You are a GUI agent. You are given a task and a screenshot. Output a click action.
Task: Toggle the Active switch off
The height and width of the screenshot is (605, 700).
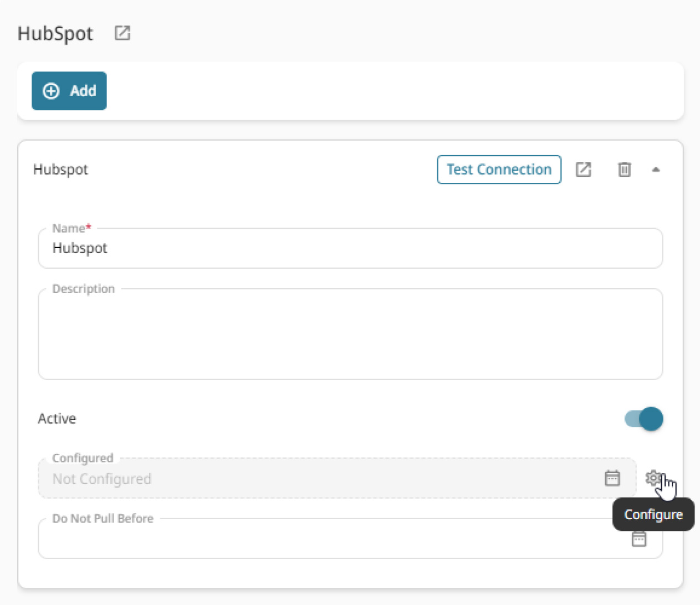[x=643, y=419]
